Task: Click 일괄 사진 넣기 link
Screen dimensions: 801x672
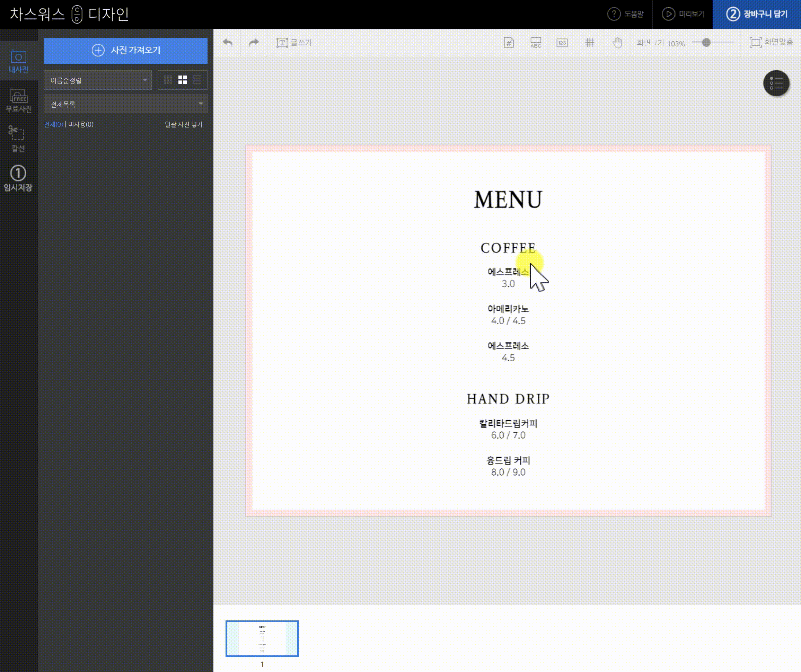Action: [x=184, y=124]
